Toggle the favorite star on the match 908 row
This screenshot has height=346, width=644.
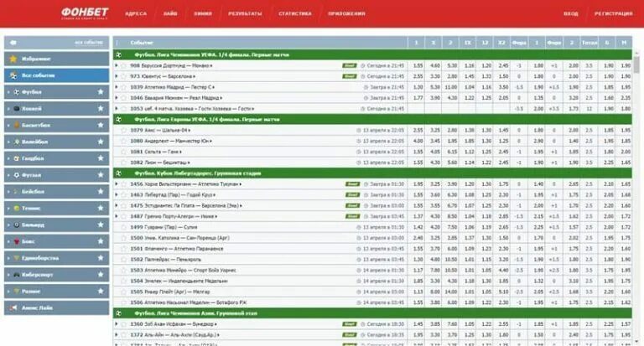(123, 65)
